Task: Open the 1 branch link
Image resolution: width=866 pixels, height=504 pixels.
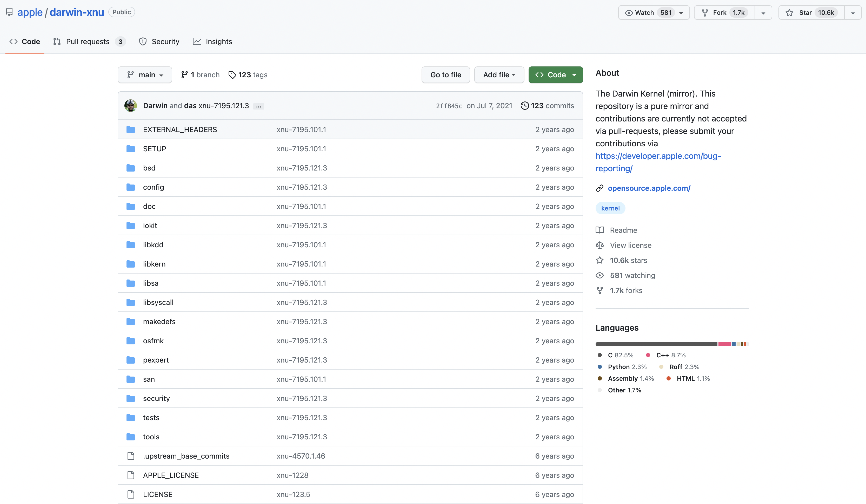Action: tap(200, 75)
